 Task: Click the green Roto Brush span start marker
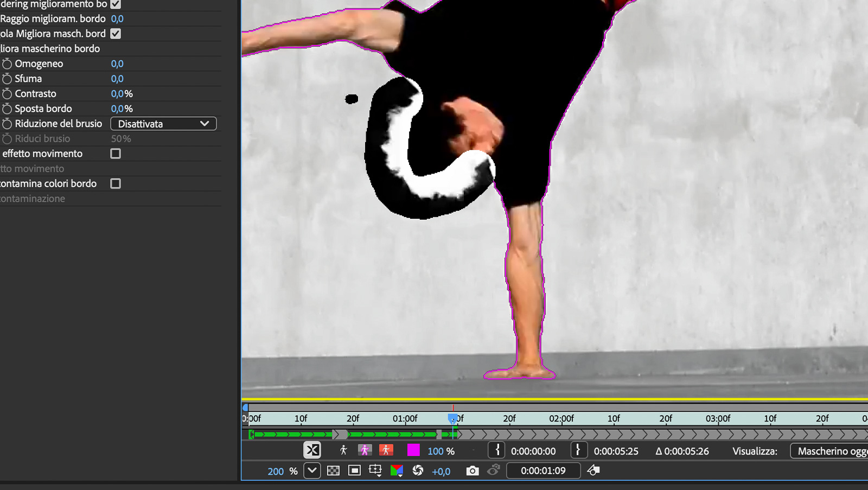click(251, 434)
